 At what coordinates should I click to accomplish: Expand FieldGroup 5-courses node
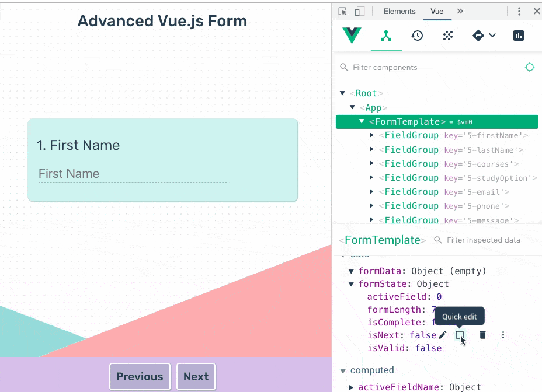(371, 163)
